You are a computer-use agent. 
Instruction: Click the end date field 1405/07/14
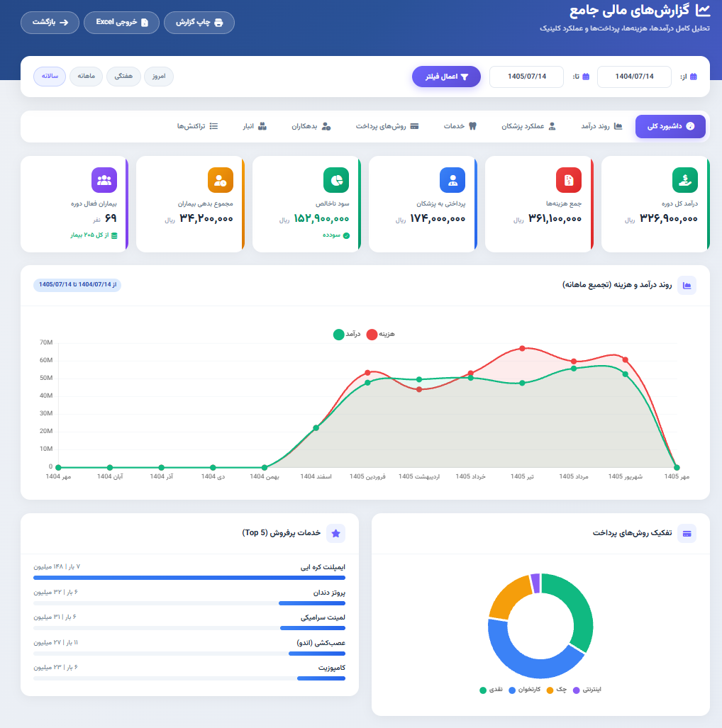[x=526, y=77]
